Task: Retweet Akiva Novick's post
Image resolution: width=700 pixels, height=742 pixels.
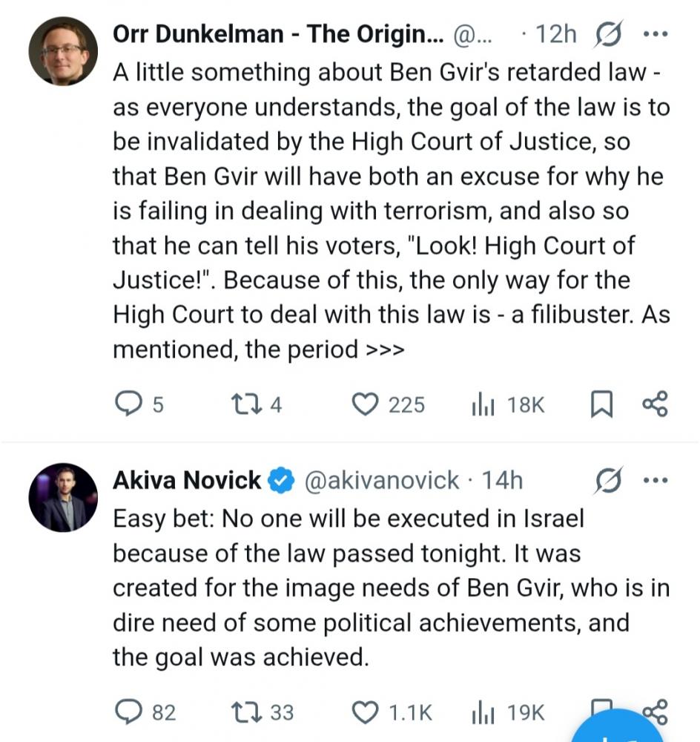Action: click(242, 712)
